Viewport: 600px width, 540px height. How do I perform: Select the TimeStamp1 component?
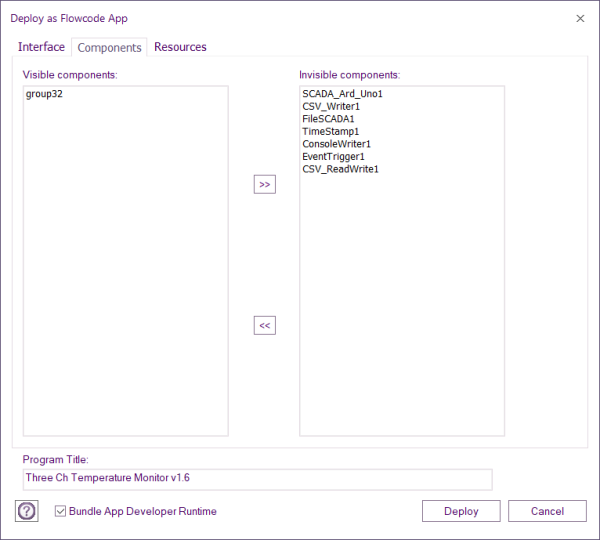(330, 131)
